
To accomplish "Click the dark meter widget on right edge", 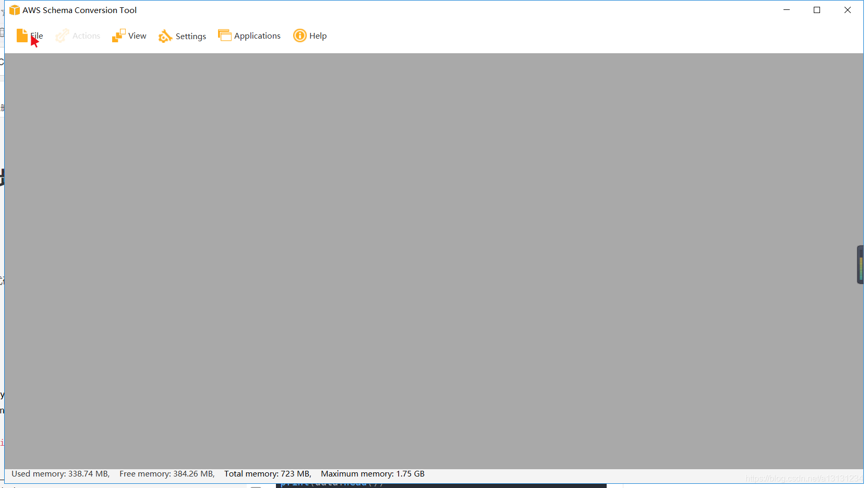I will tap(860, 265).
